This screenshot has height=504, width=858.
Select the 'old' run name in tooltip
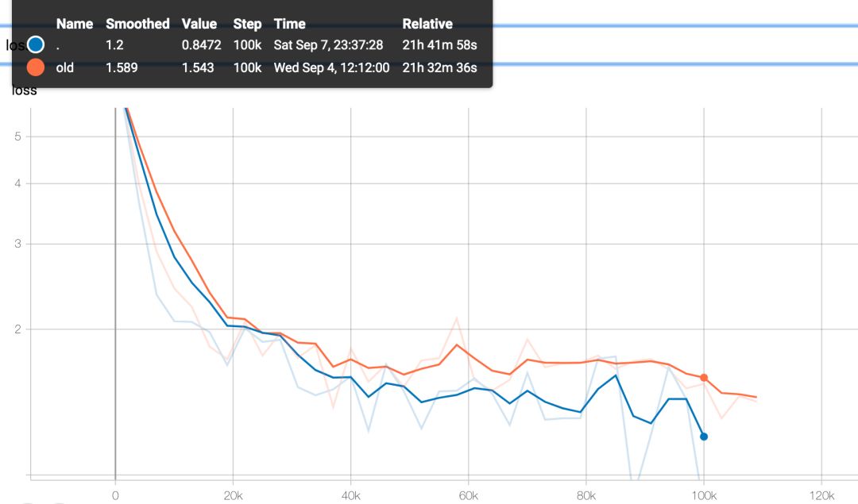65,67
